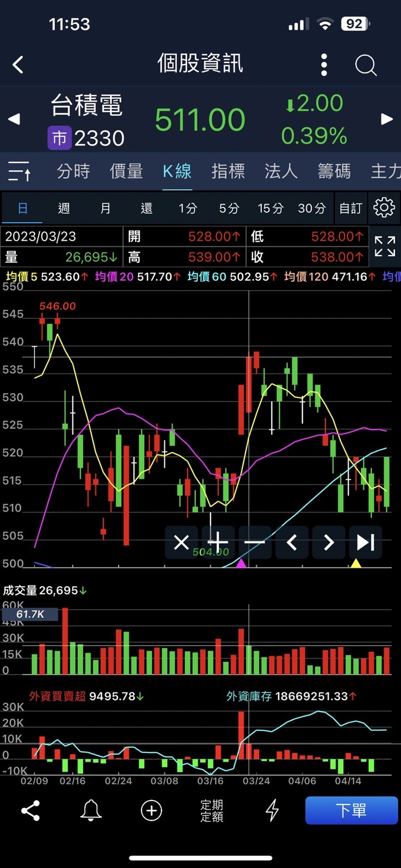Add stock to watchlist with plus circle

click(151, 811)
